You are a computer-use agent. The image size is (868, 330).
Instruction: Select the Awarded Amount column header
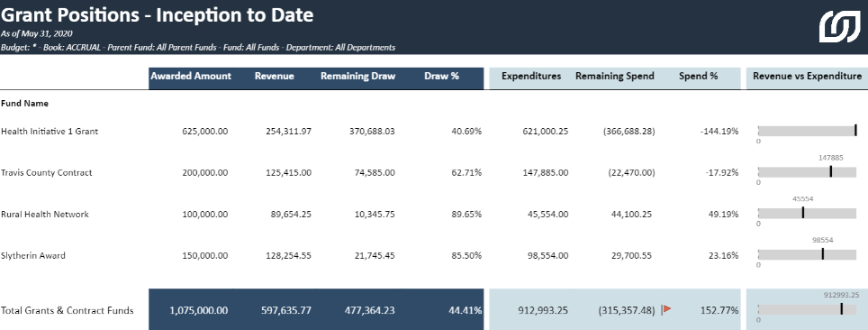[x=191, y=77]
